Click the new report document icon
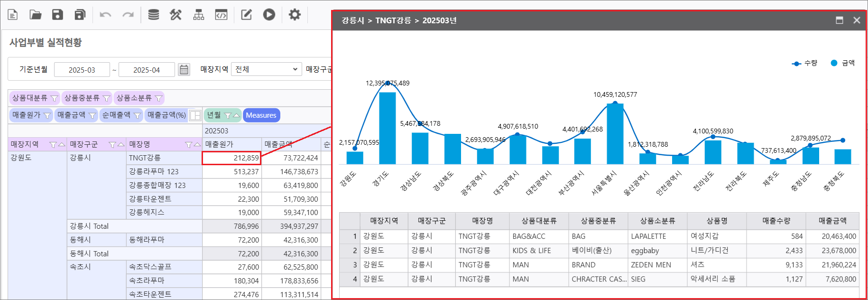Image resolution: width=868 pixels, height=300 pixels. coord(13,15)
